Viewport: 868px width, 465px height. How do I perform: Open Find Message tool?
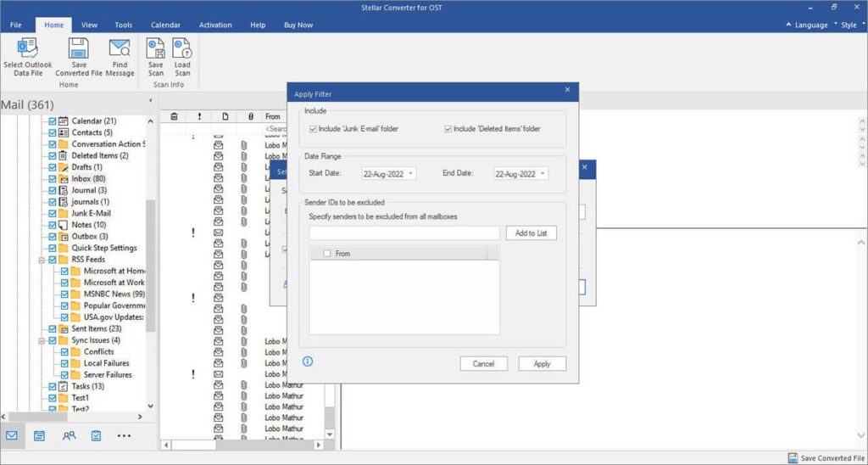(120, 48)
